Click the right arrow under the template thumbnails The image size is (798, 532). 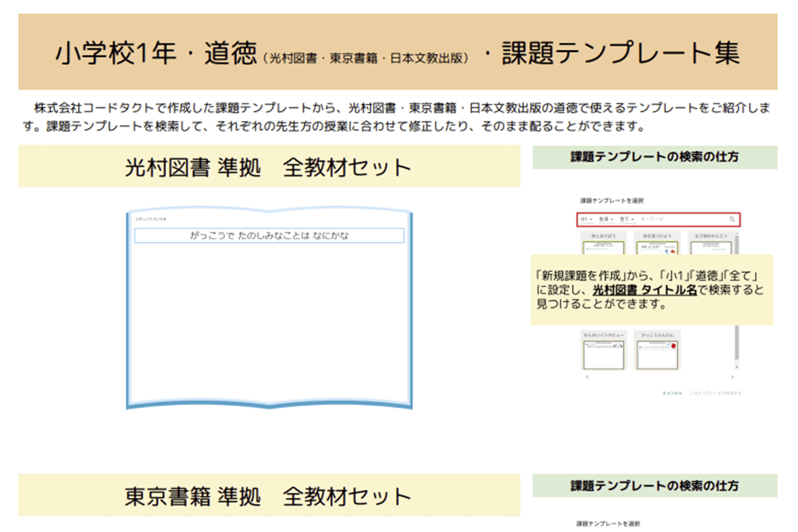[732, 376]
